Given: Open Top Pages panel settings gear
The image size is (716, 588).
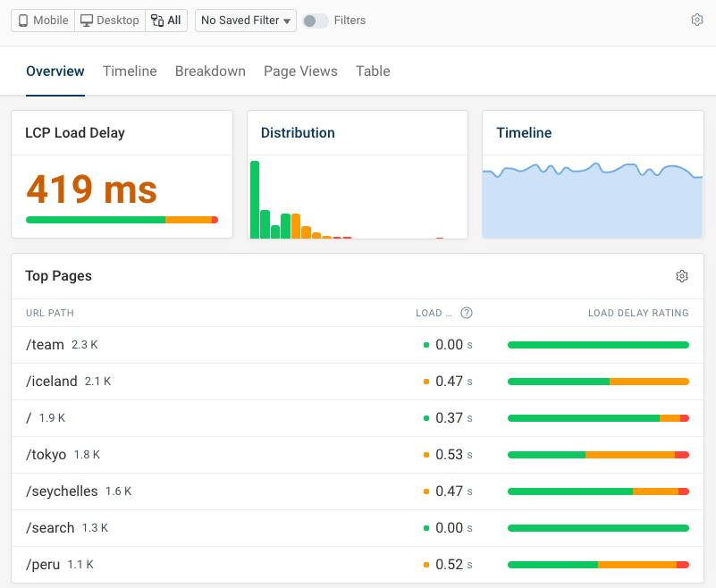Looking at the screenshot, I should [682, 276].
